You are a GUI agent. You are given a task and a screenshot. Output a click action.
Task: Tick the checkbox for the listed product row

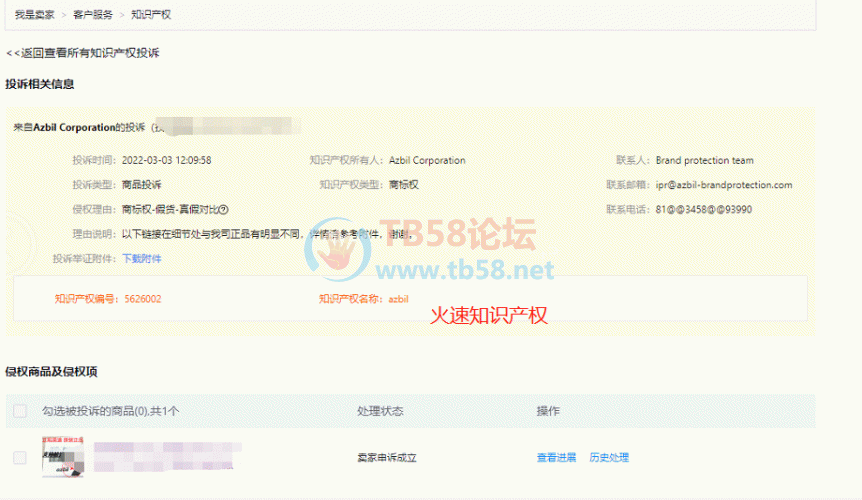pos(20,458)
